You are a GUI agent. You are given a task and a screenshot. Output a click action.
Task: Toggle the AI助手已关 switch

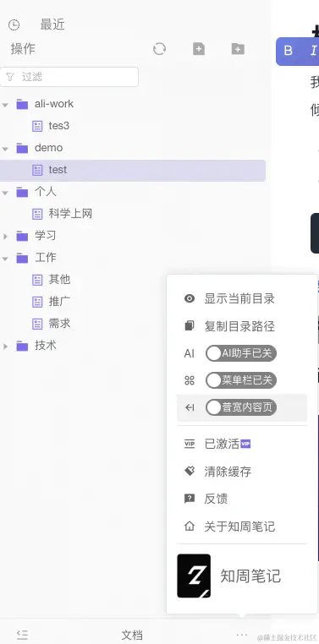coord(241,353)
